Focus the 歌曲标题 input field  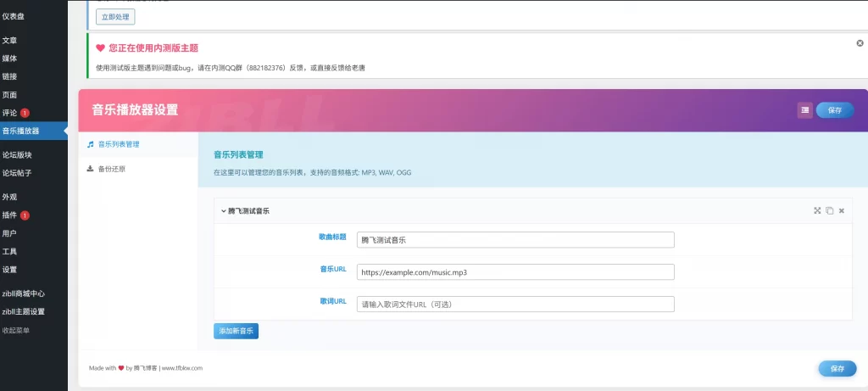[515, 240]
